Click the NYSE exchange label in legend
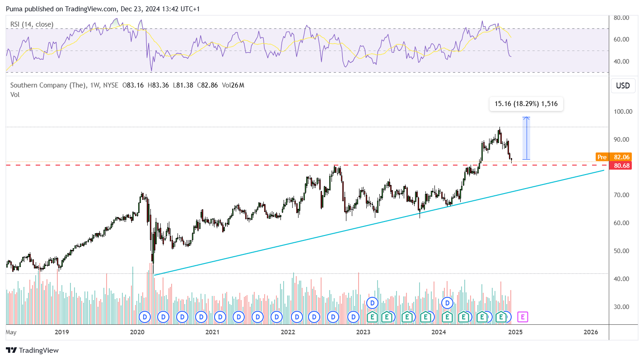The width and height of the screenshot is (644, 360). (110, 85)
